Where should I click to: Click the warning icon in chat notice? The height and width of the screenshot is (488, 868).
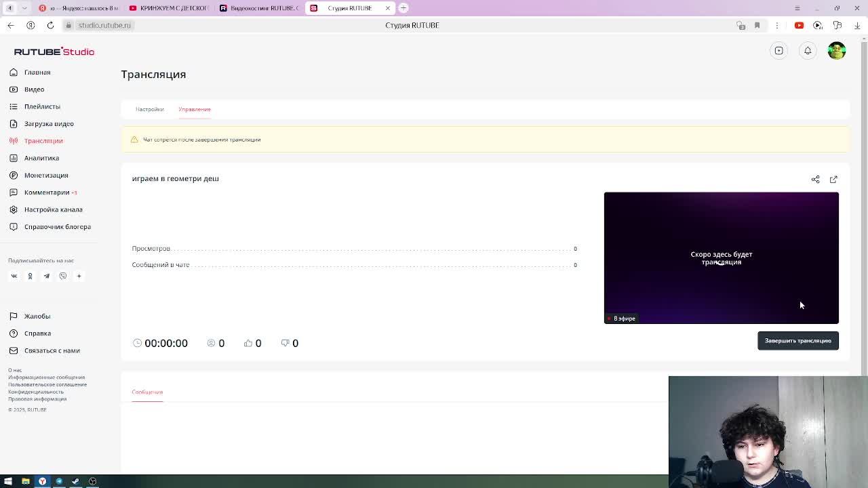134,140
